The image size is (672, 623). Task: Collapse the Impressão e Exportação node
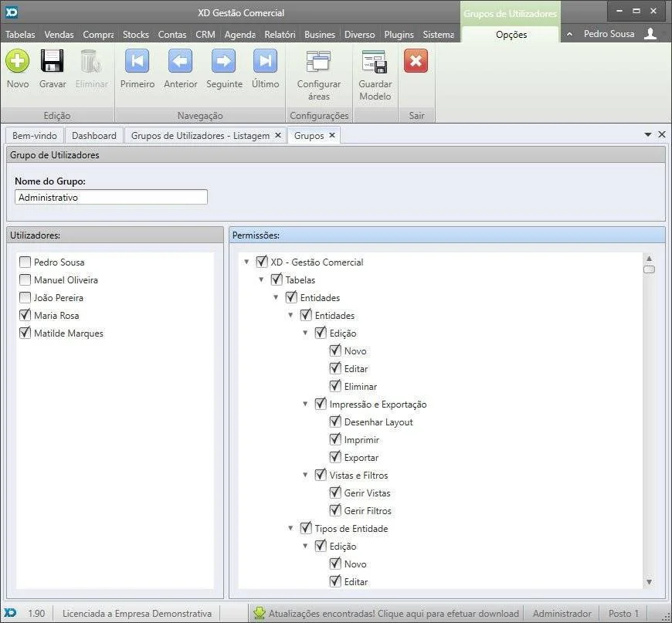pyautogui.click(x=305, y=404)
